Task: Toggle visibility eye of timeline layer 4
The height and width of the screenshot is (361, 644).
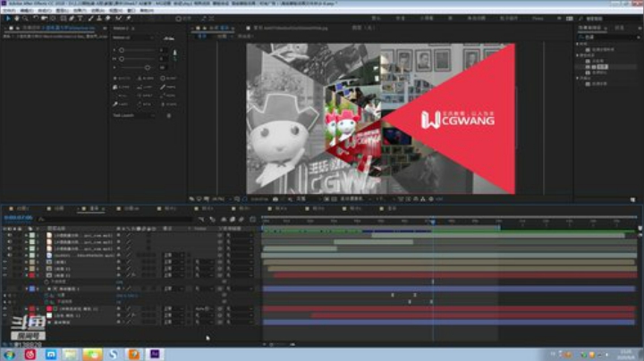Action: pos(9,256)
